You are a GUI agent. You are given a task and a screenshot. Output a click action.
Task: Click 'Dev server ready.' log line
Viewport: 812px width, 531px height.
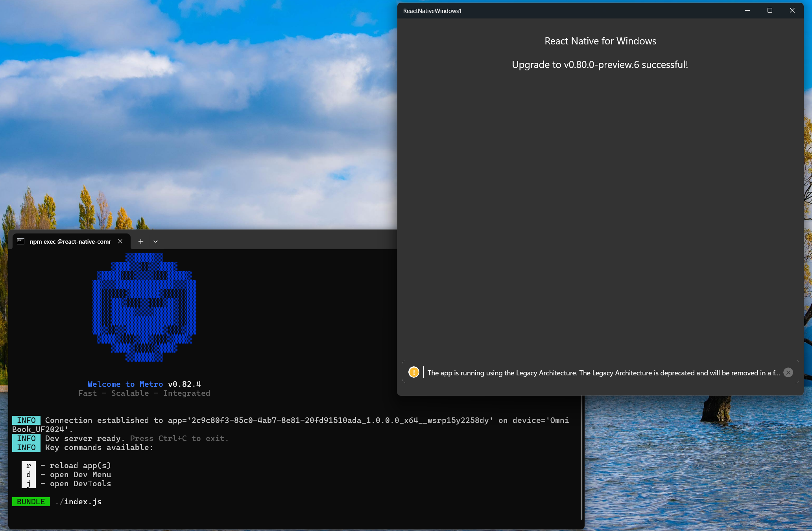[x=85, y=438]
